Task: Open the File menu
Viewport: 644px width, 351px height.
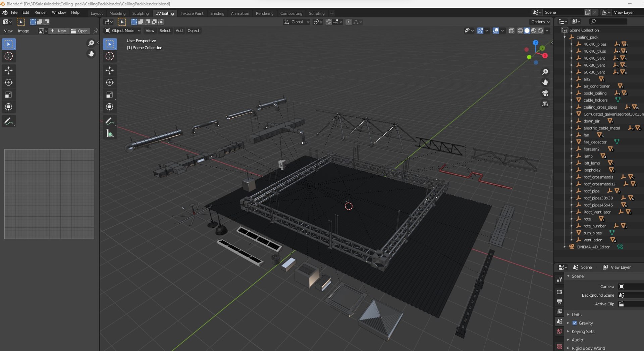Action: point(14,12)
